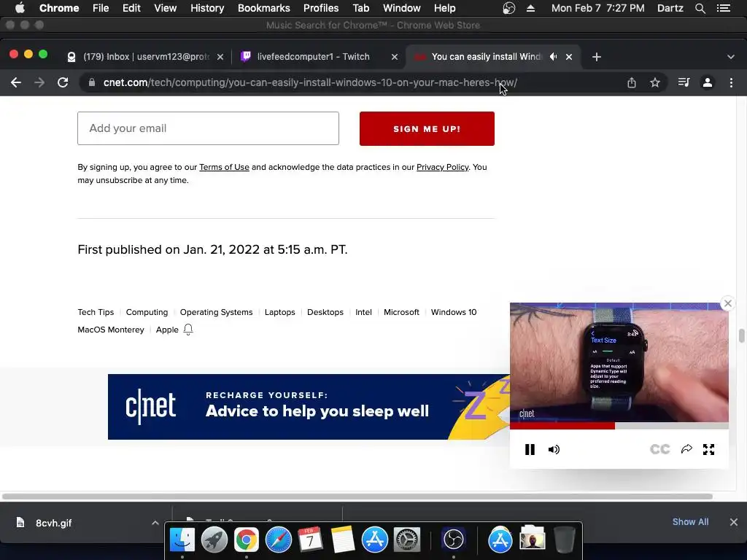Open OBS from the Dock
The image size is (747, 560).
454,540
